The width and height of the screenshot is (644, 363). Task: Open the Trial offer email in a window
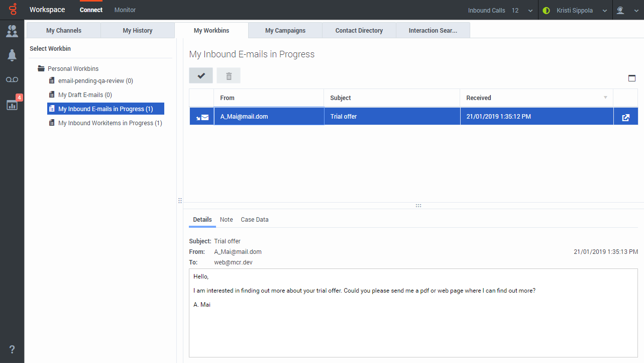625,117
